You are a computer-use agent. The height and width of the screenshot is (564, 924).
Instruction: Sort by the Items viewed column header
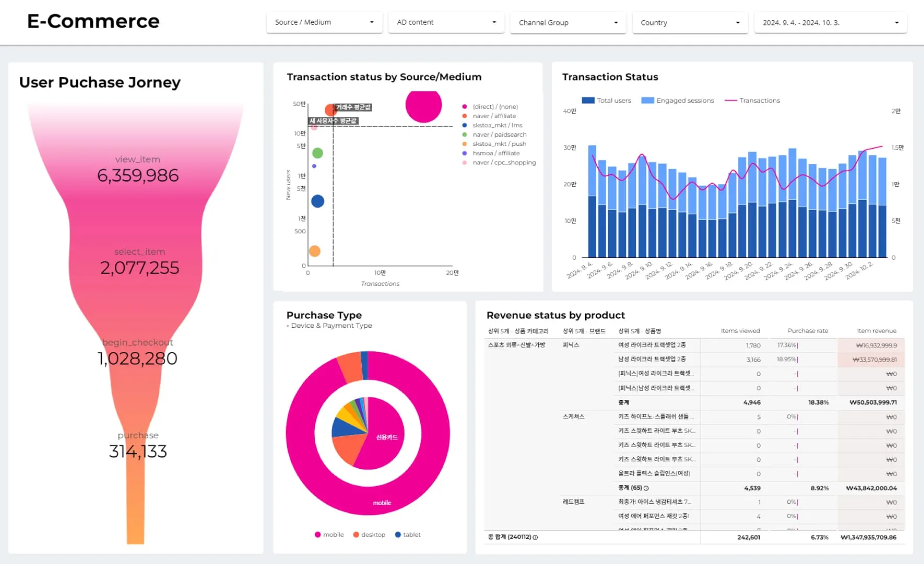click(740, 331)
